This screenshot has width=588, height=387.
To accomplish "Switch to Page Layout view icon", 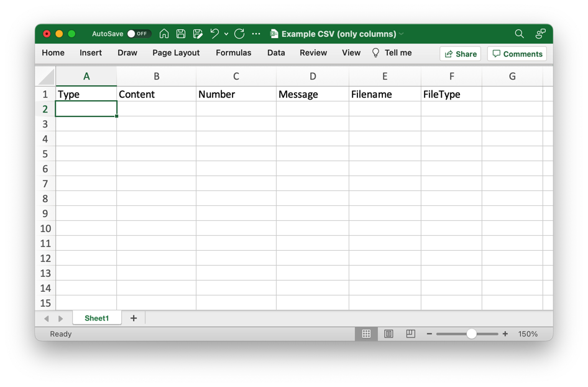I will (x=388, y=333).
